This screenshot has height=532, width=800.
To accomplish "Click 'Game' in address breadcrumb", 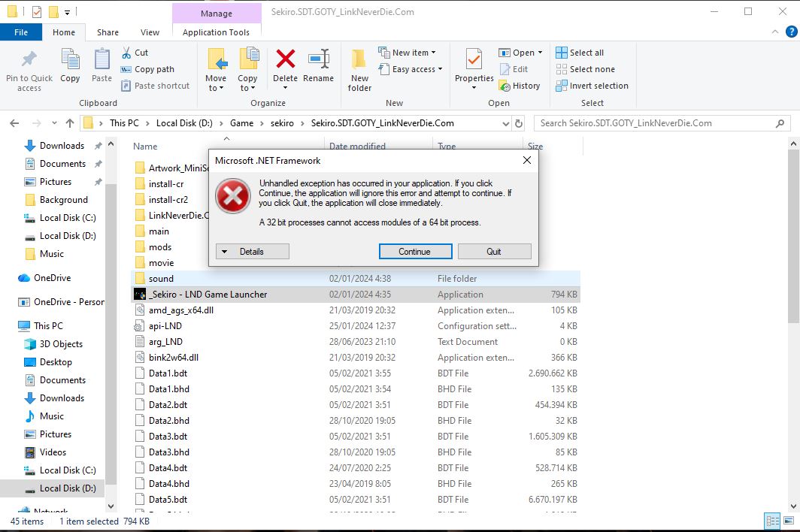I will pos(242,123).
